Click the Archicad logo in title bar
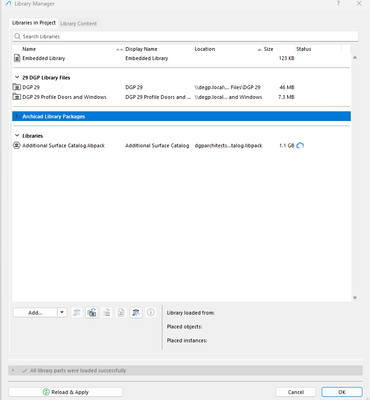Image resolution: width=370 pixels, height=400 pixels. pos(9,4)
